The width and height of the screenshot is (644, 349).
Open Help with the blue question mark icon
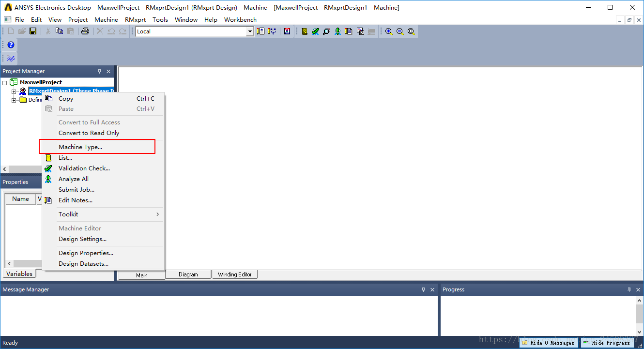[x=11, y=45]
